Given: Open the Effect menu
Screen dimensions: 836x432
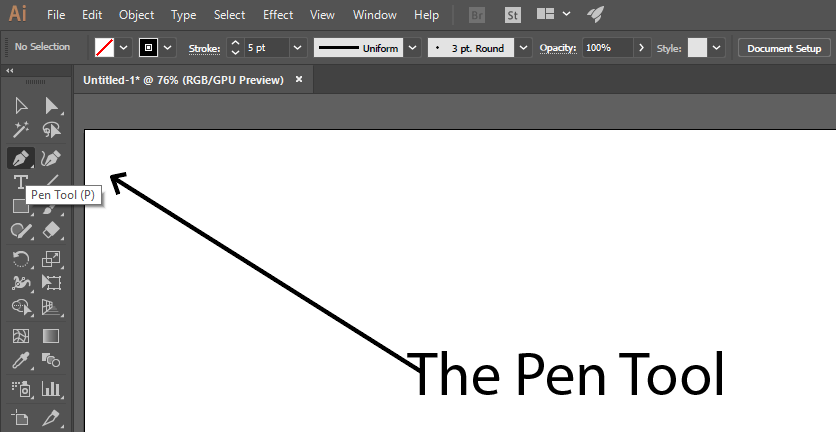Looking at the screenshot, I should pyautogui.click(x=278, y=15).
